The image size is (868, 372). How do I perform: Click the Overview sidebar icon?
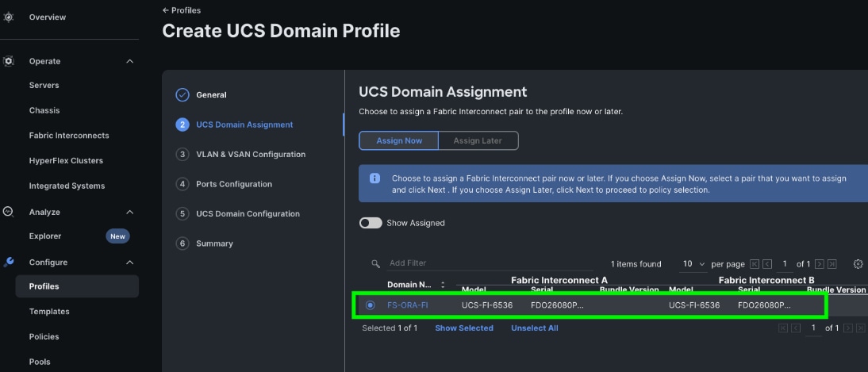pos(9,17)
